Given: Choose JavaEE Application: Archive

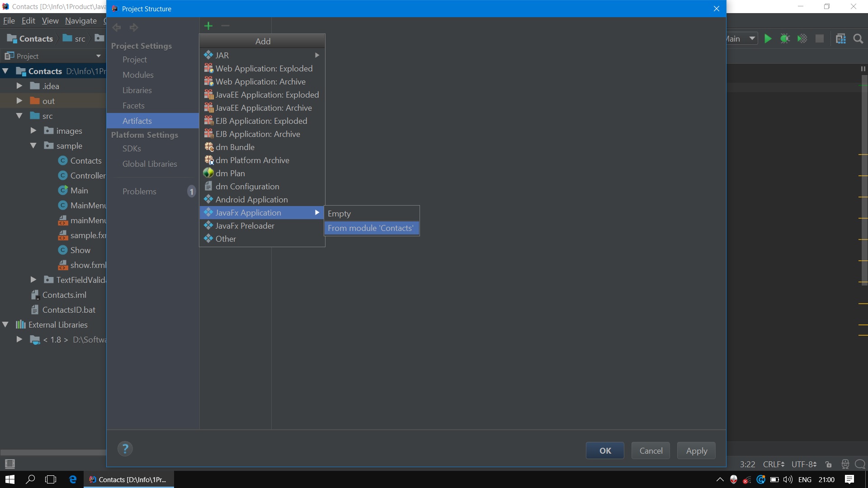Looking at the screenshot, I should pos(262,108).
